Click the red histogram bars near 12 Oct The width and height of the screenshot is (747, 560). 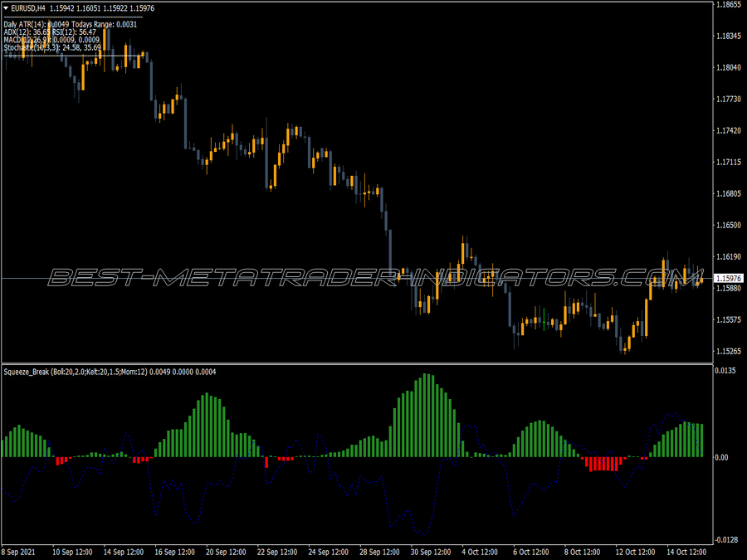[603, 464]
